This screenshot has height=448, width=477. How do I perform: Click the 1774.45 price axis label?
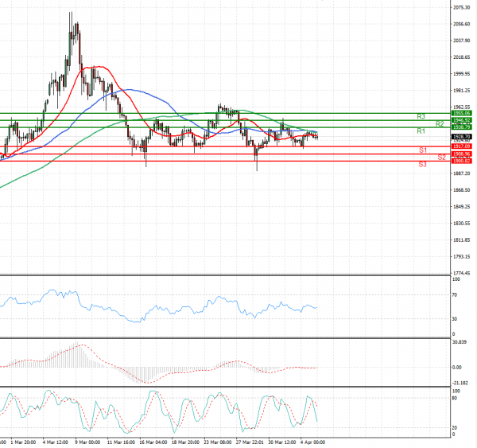[461, 273]
